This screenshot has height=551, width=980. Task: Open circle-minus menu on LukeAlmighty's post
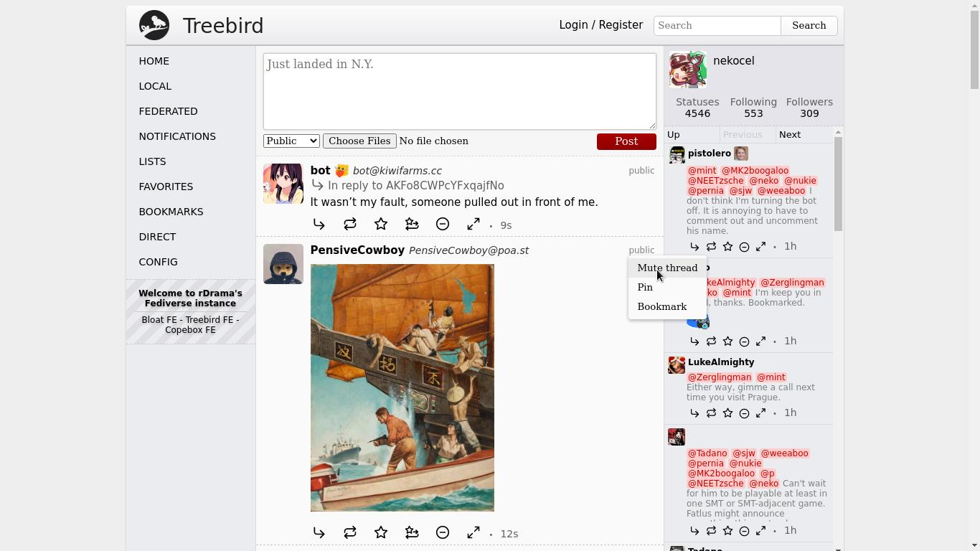click(744, 413)
